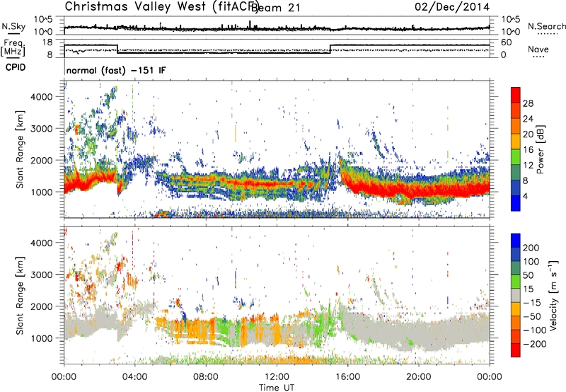Click the "12:00" time axis tick
The width and height of the screenshot is (566, 392).
pos(277,377)
